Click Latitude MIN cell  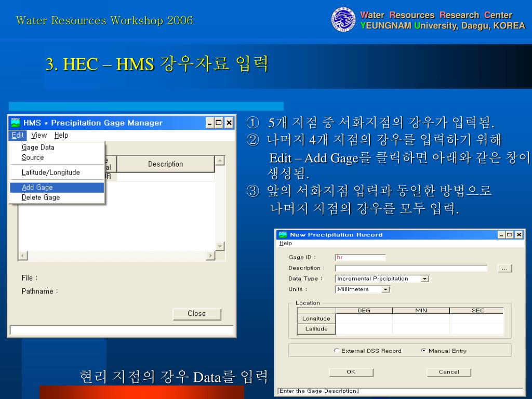421,329
